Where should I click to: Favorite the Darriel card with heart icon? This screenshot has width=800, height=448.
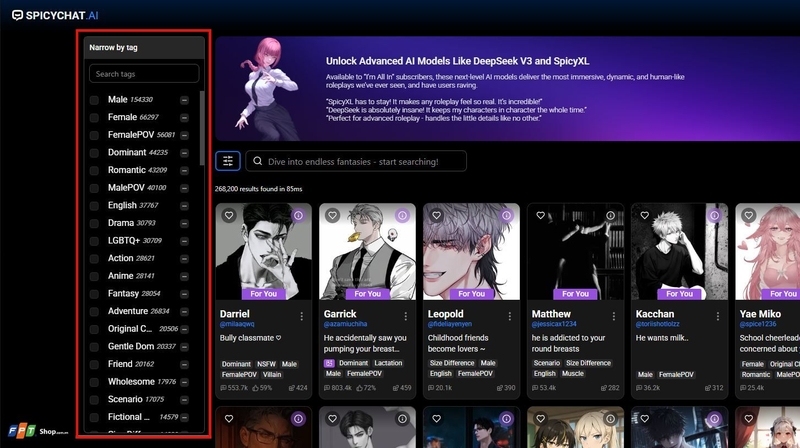[x=229, y=215]
